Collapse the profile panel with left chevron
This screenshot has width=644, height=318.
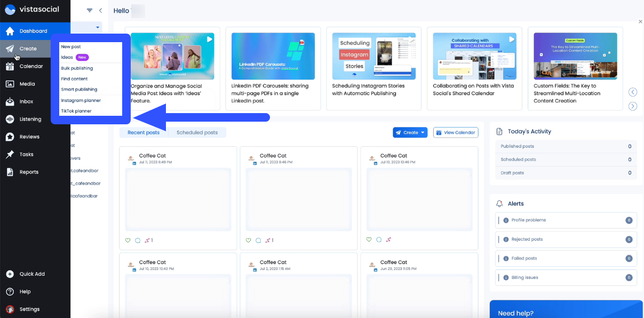coord(100,11)
